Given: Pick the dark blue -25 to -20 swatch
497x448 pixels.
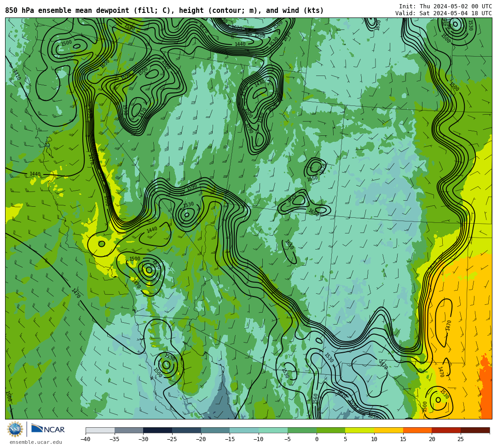Looking at the screenshot, I should (187, 430).
